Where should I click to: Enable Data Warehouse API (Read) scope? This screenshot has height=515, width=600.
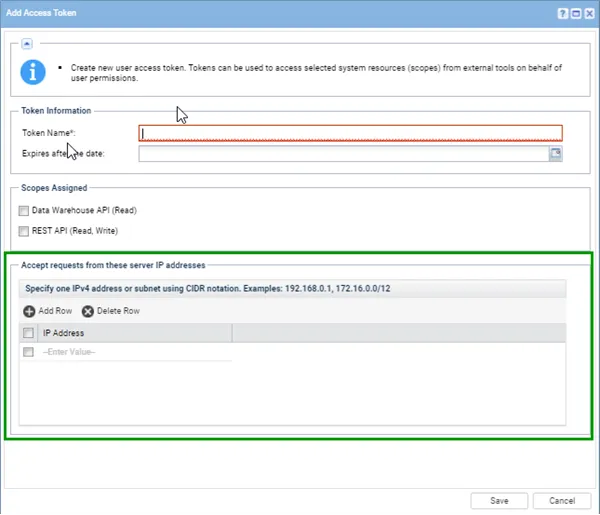[x=24, y=210]
